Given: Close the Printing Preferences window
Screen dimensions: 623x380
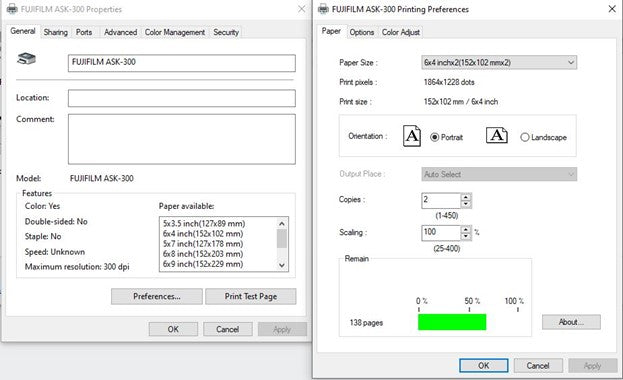Looking at the screenshot, I should tap(612, 9).
